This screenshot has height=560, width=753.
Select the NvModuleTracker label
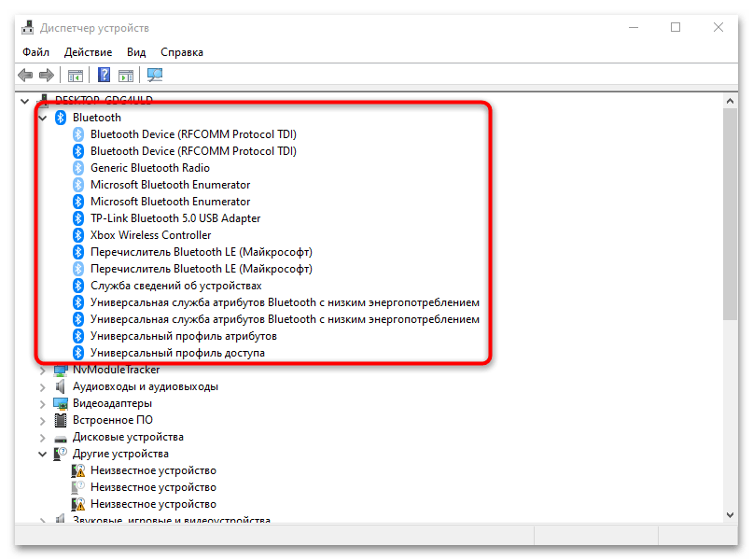click(117, 370)
